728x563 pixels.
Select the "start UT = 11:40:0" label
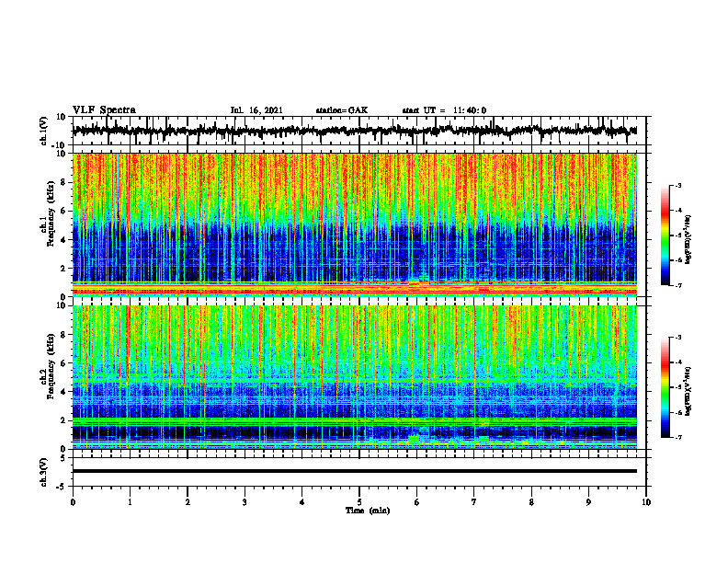[x=444, y=110]
